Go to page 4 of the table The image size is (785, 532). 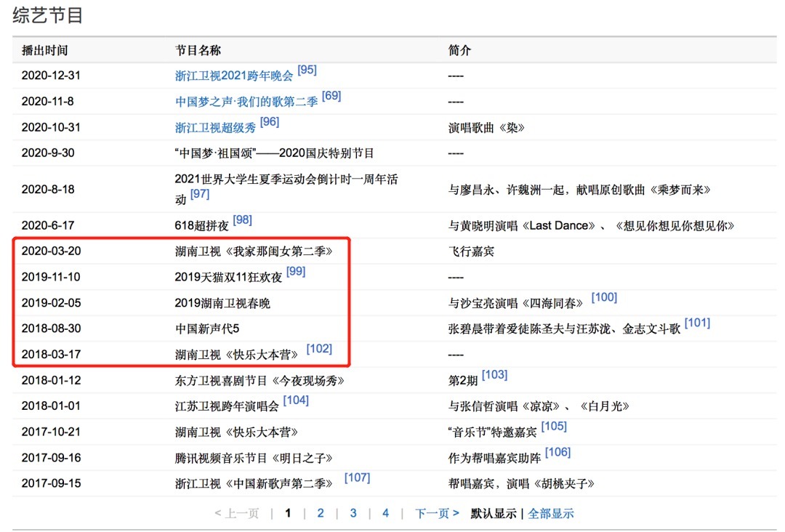coord(385,514)
